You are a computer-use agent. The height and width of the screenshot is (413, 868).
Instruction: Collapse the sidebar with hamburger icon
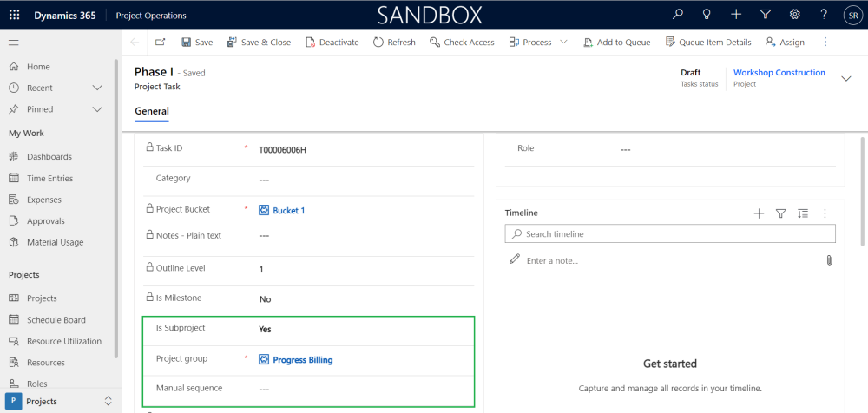click(x=14, y=43)
